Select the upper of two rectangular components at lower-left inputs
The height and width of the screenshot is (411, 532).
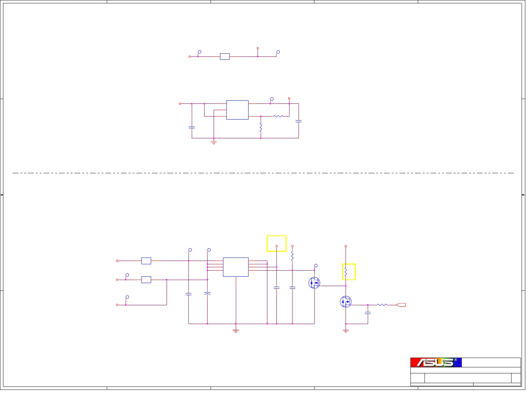146,261
